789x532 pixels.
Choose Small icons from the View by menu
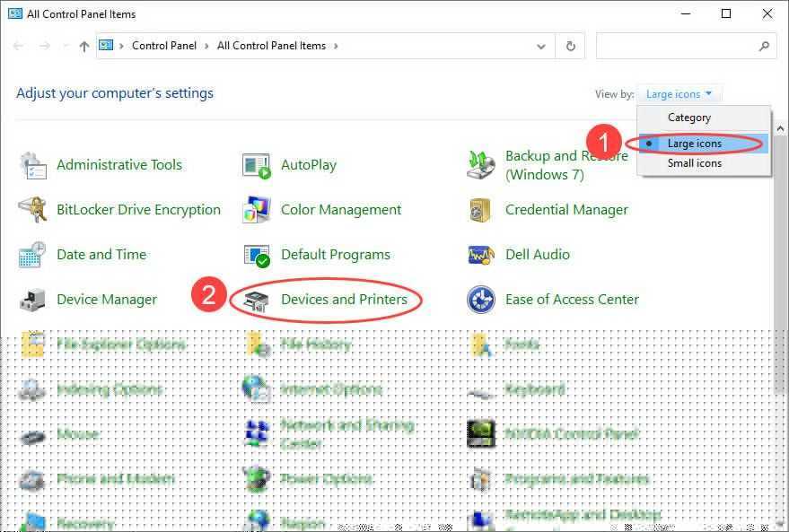694,163
